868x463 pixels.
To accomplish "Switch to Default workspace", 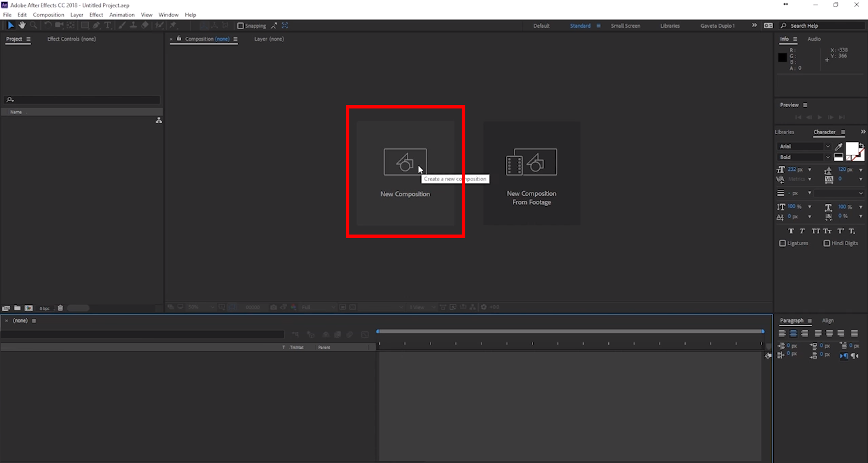I will pyautogui.click(x=541, y=26).
